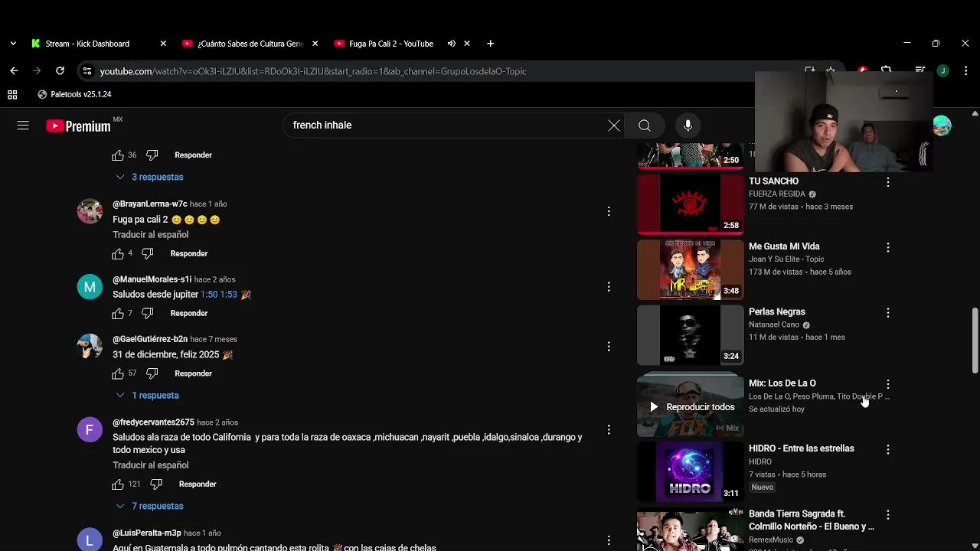The width and height of the screenshot is (980, 551).
Task: Dislike fredycervantes2675's comment
Action: click(x=156, y=484)
